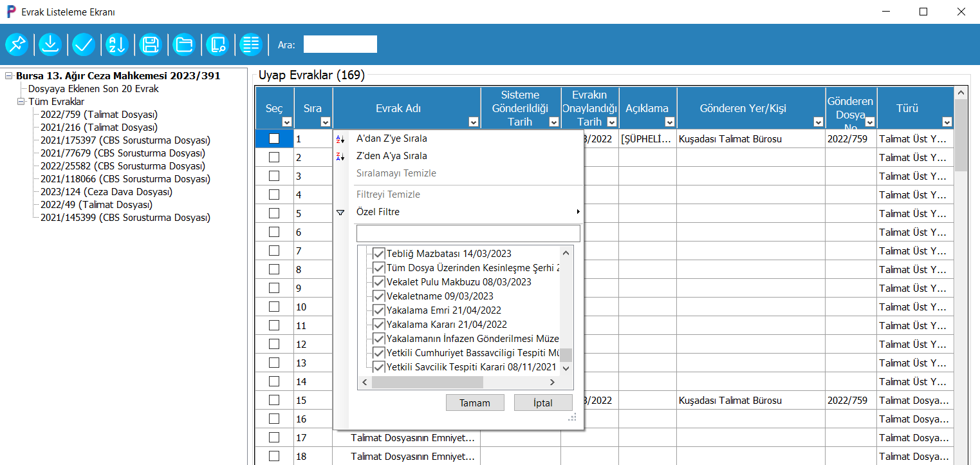
Task: Click the folder icon in the toolbar
Action: point(183,44)
